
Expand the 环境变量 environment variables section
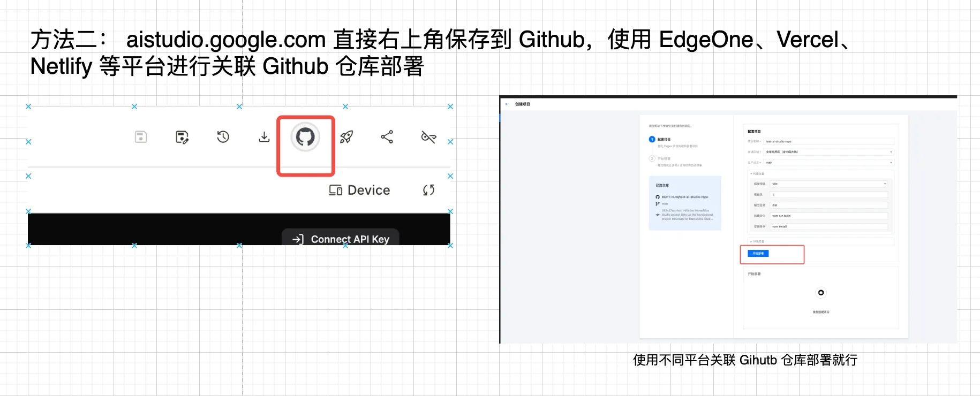pyautogui.click(x=757, y=241)
